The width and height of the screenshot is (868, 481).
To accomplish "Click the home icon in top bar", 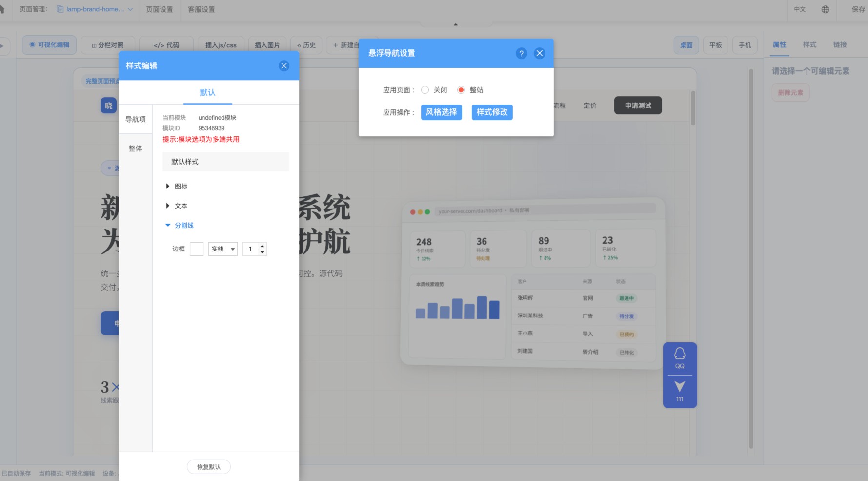I will [1, 9].
